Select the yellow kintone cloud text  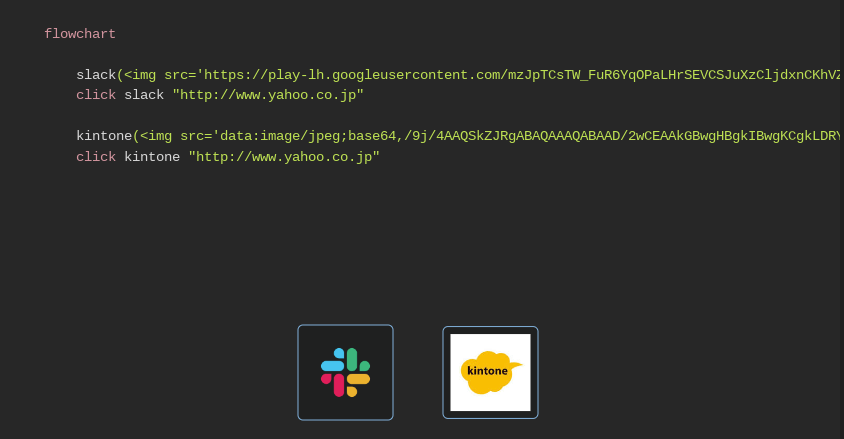487,371
